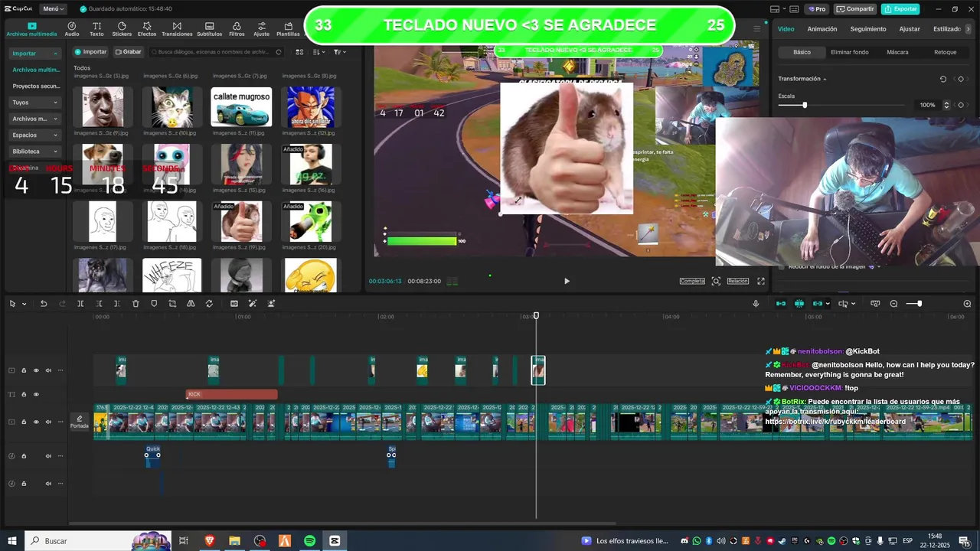Click the Relación aspect ratio button
Viewport: 980px width, 551px height.
coord(737,281)
